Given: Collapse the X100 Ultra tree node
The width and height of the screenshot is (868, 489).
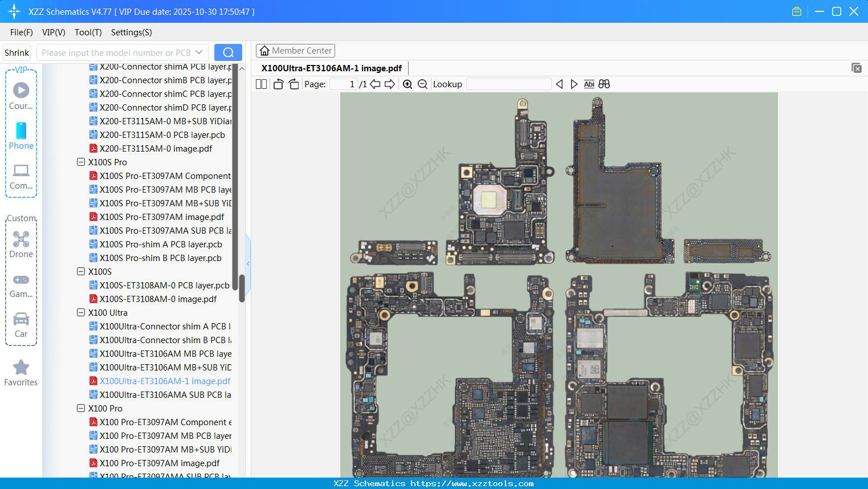Looking at the screenshot, I should pyautogui.click(x=81, y=313).
